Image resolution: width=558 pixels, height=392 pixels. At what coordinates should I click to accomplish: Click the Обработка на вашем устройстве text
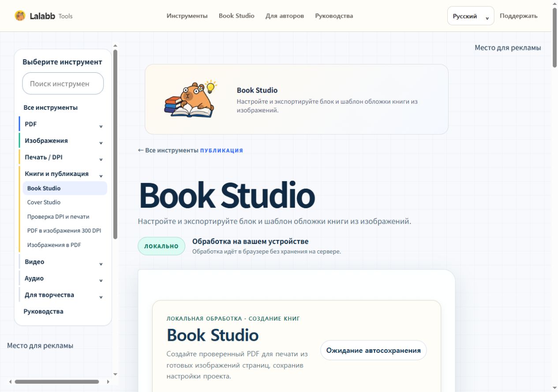[x=250, y=242]
